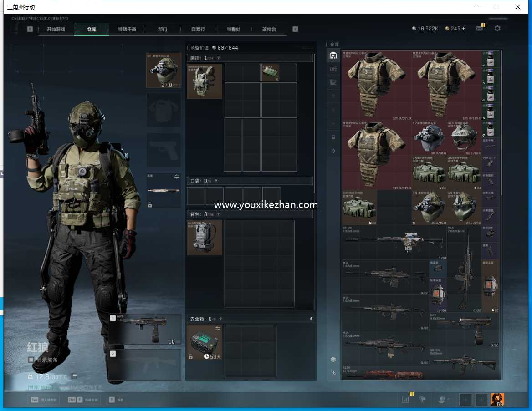Switch to the 特战干员 tab

(127, 29)
